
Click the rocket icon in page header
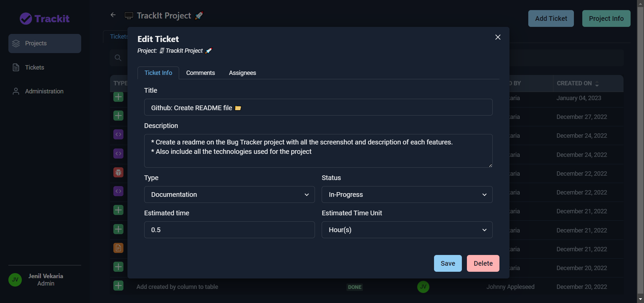tap(199, 15)
